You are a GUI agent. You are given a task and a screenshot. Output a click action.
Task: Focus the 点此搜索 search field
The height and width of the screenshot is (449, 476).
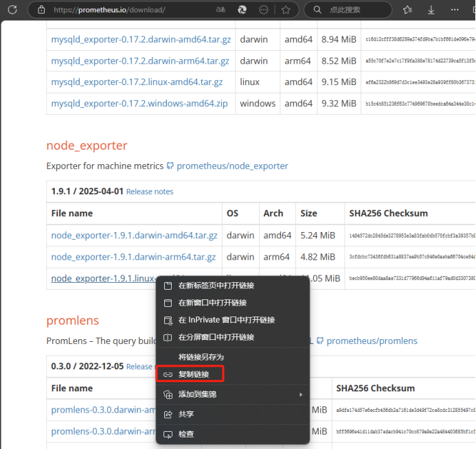click(x=348, y=10)
